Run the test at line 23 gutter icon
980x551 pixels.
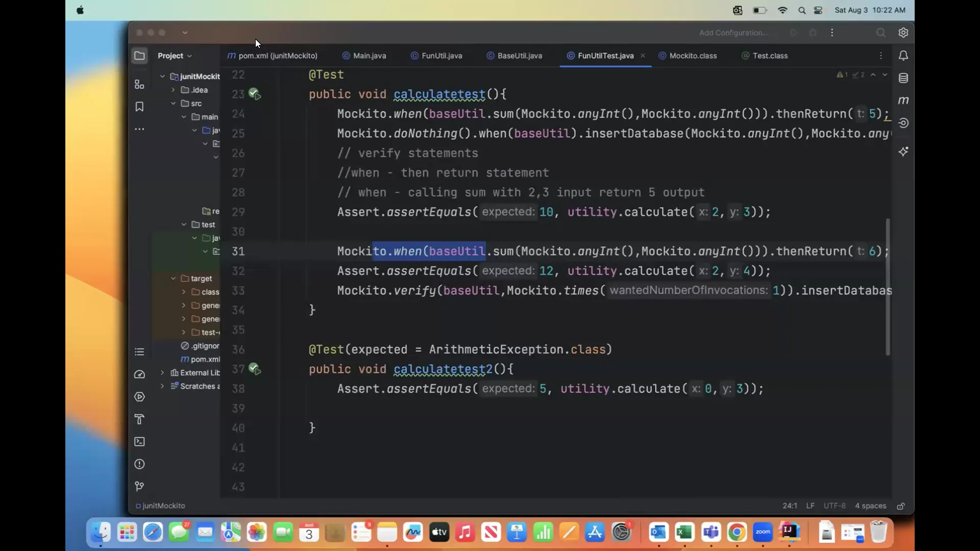coord(254,94)
